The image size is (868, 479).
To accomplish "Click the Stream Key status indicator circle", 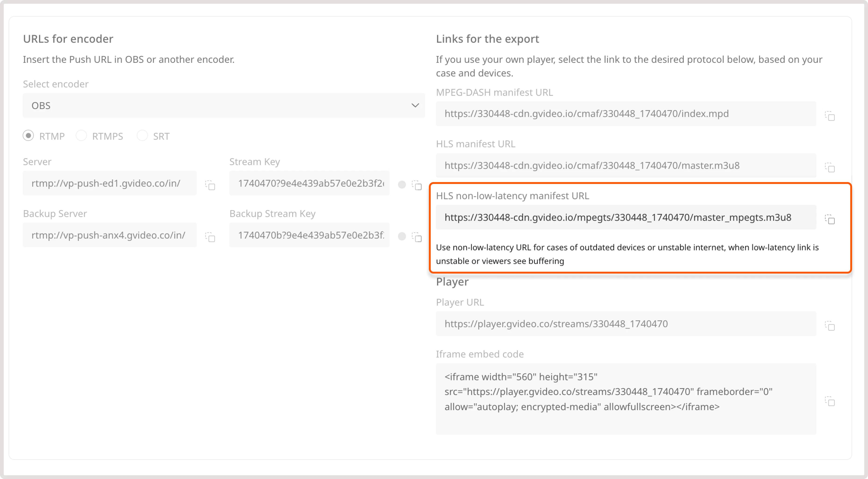I will (x=402, y=185).
